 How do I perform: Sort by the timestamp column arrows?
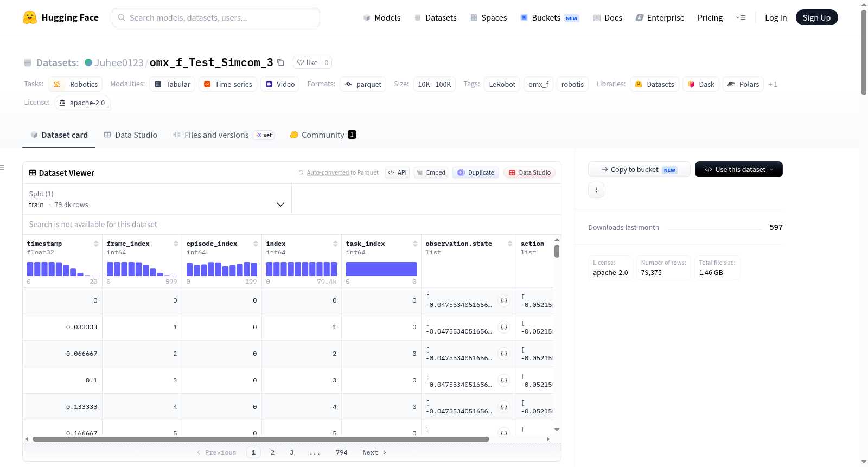point(96,244)
